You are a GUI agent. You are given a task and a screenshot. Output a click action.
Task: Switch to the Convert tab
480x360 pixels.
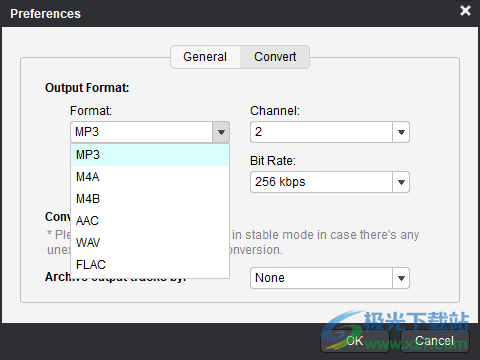pos(275,57)
